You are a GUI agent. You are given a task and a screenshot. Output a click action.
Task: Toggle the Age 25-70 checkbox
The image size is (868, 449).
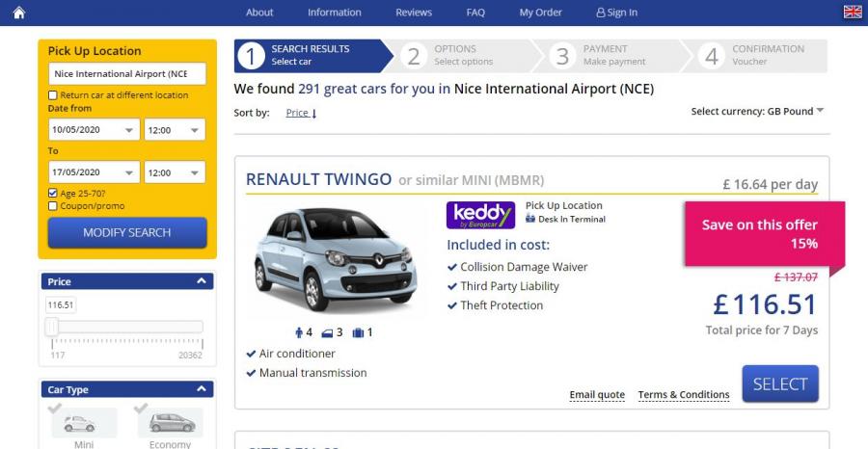pyautogui.click(x=53, y=193)
